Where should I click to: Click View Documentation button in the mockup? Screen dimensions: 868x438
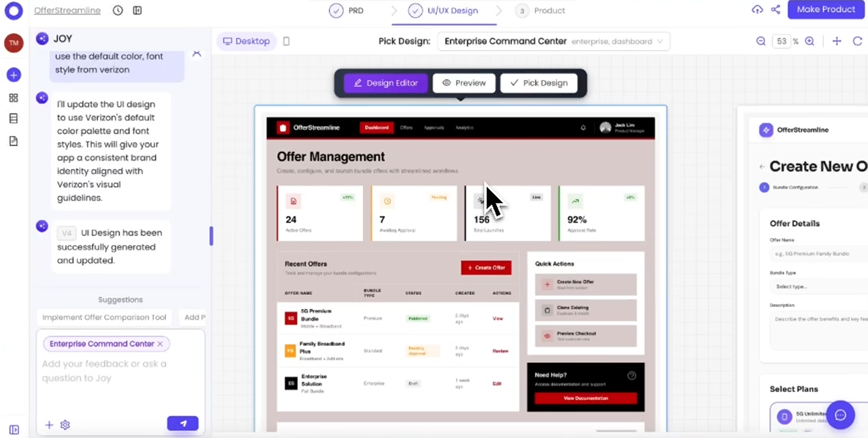pyautogui.click(x=586, y=398)
